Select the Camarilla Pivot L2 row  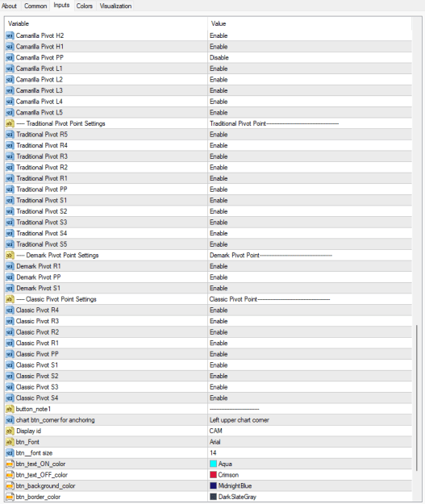tap(208, 80)
